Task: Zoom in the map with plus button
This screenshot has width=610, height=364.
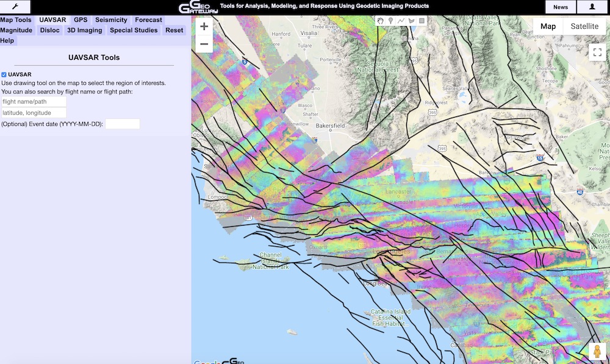Action: point(204,26)
